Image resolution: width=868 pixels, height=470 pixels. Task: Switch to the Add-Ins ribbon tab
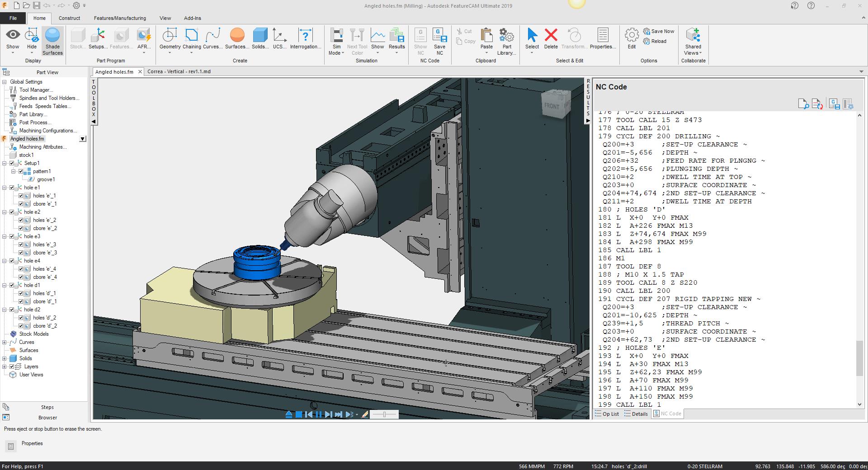click(192, 18)
